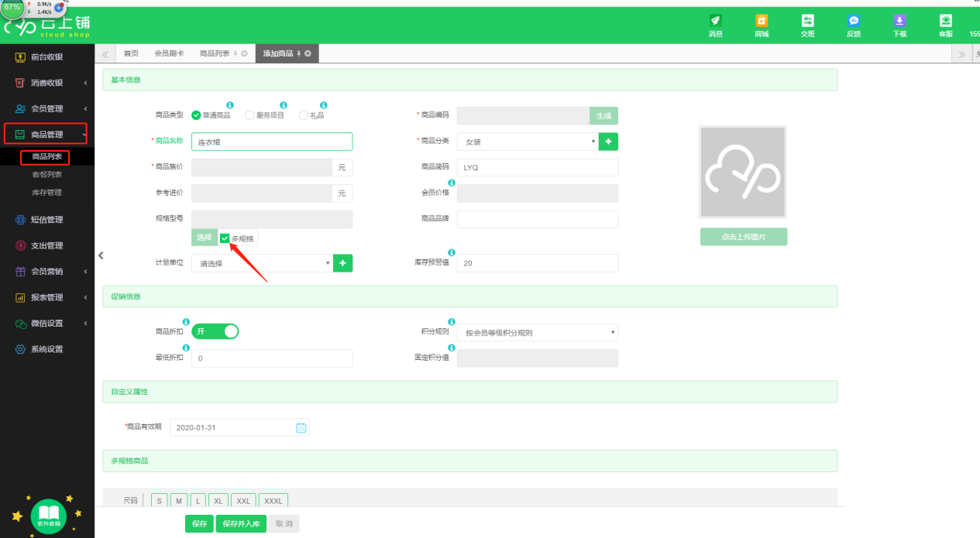The height and width of the screenshot is (538, 980).
Task: Toggle the 多规格 checkbox
Action: coord(225,238)
